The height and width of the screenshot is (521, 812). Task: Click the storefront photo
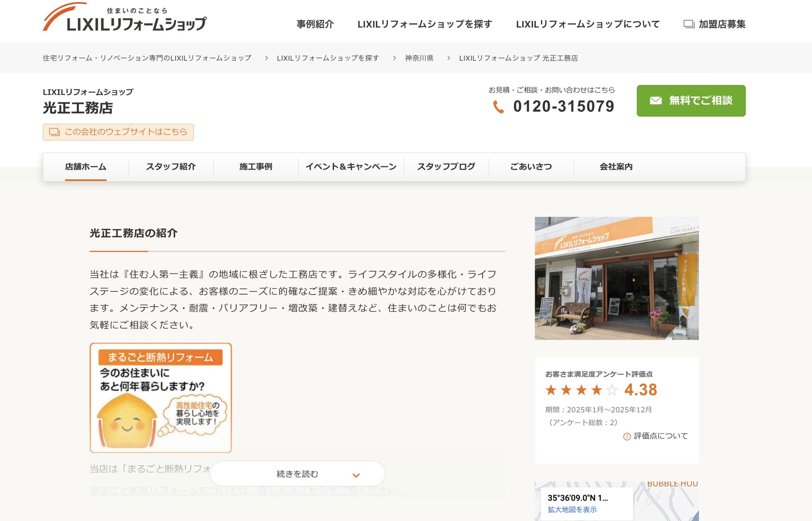616,278
